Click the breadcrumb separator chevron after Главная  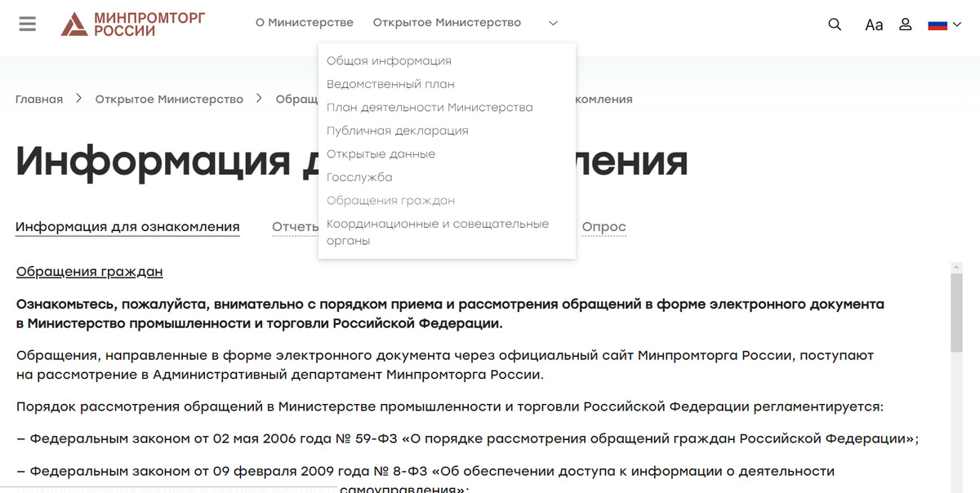coord(78,98)
